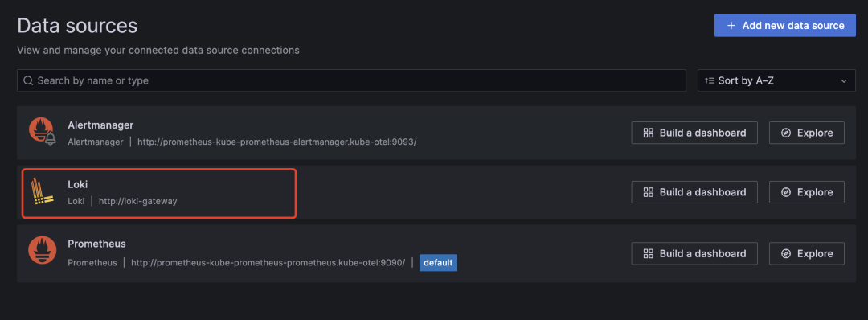Click the grid icon in Prometheus's Build a dashboard
Viewport: 868px width, 320px height.
click(649, 253)
